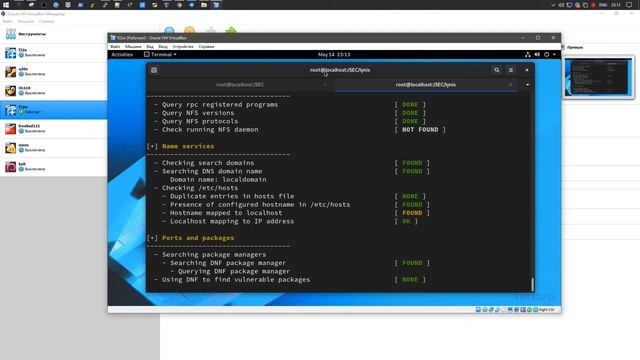Select the powered-off Fedora VM at the list top
This screenshot has width=640, height=360.
tap(53, 53)
